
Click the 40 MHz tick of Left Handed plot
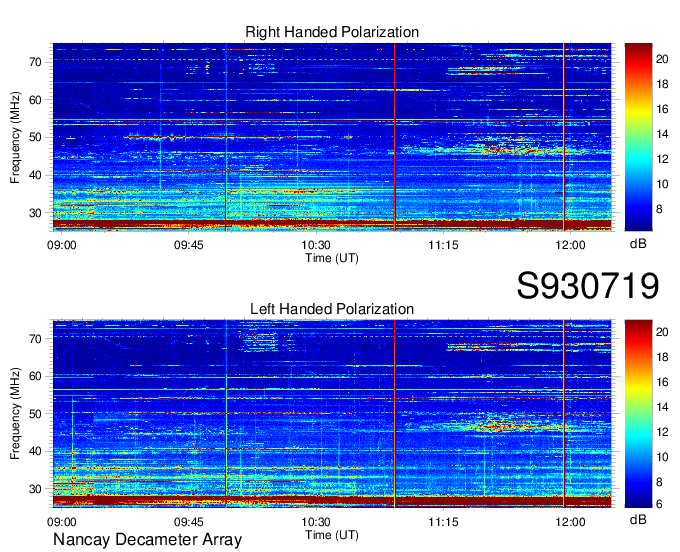click(36, 451)
